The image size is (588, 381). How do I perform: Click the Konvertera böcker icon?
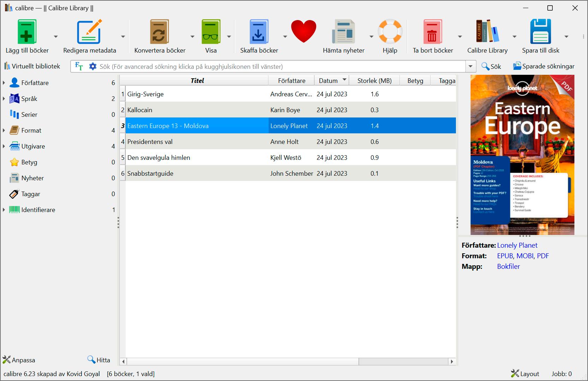click(159, 32)
